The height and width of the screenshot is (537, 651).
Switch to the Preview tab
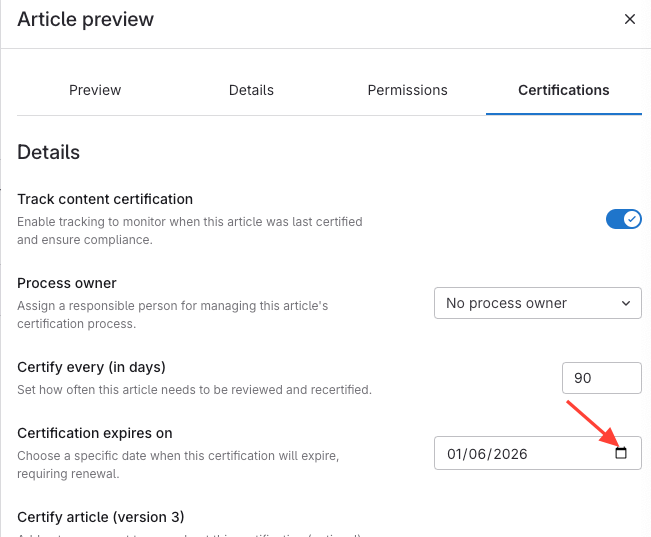(x=95, y=90)
